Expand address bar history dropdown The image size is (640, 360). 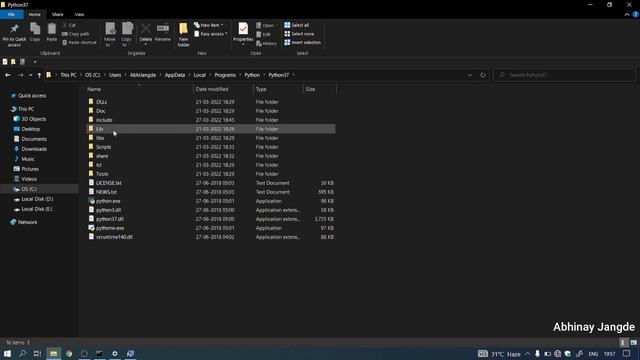[470, 75]
